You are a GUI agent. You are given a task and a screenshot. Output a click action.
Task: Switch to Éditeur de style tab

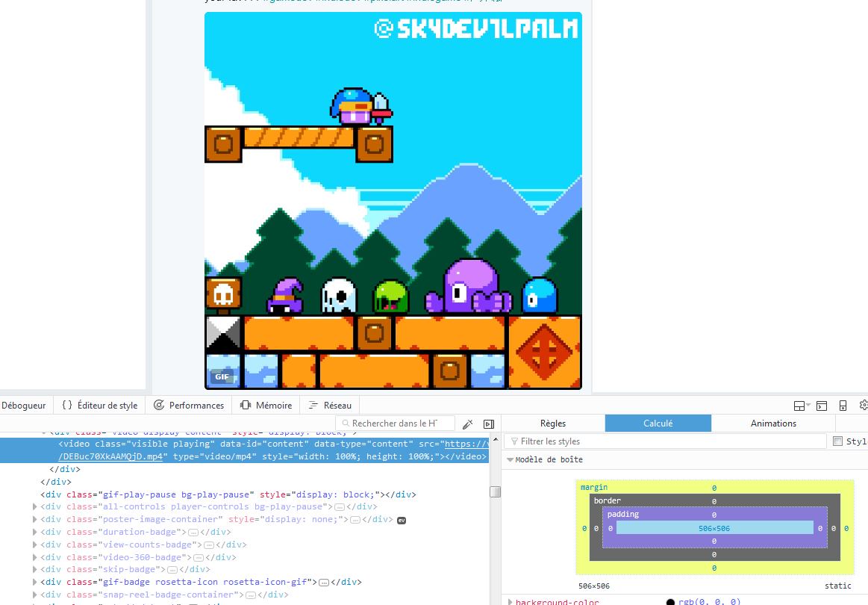point(100,405)
